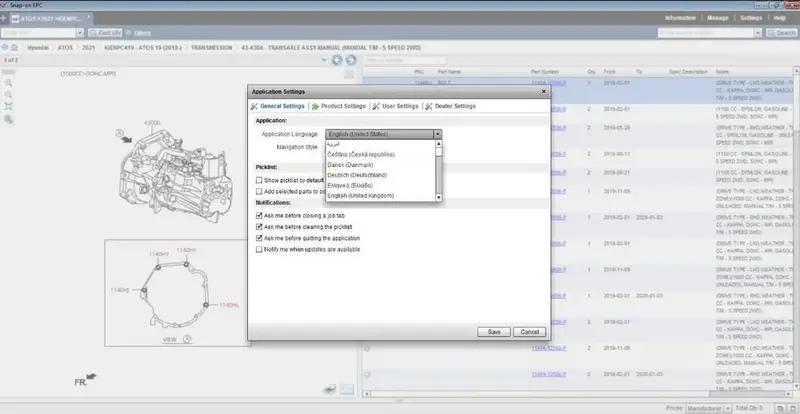The height and width of the screenshot is (414, 800).
Task: Click the home icon in breadcrumb bar
Action: 5,47
